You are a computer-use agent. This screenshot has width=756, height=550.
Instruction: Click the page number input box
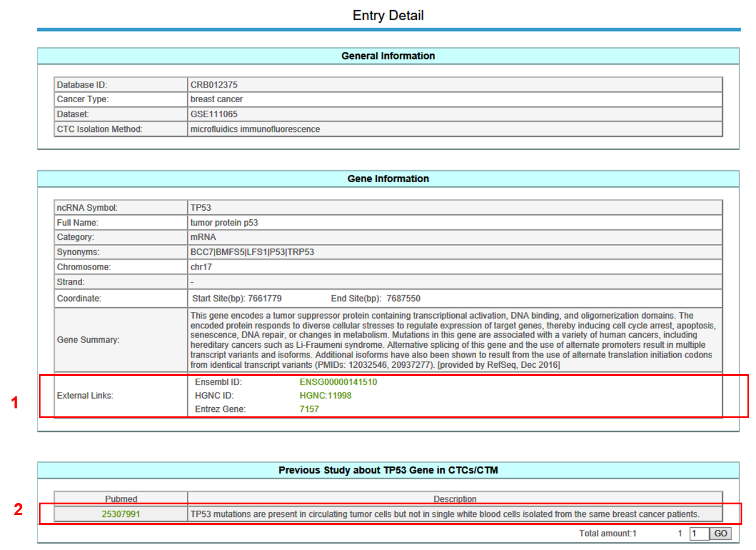tap(698, 533)
